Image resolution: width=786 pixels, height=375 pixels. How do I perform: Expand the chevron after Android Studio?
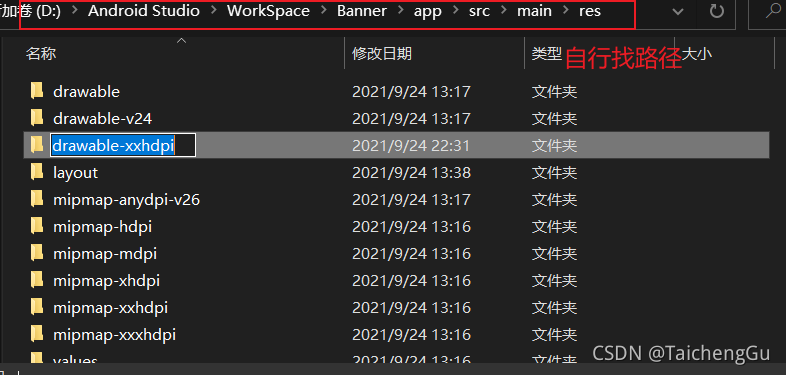click(213, 11)
